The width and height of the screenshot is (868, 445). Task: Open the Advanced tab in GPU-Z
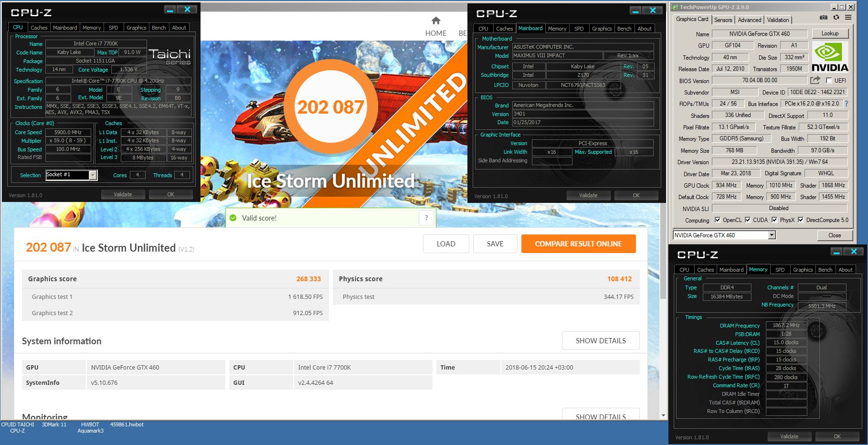pos(750,20)
